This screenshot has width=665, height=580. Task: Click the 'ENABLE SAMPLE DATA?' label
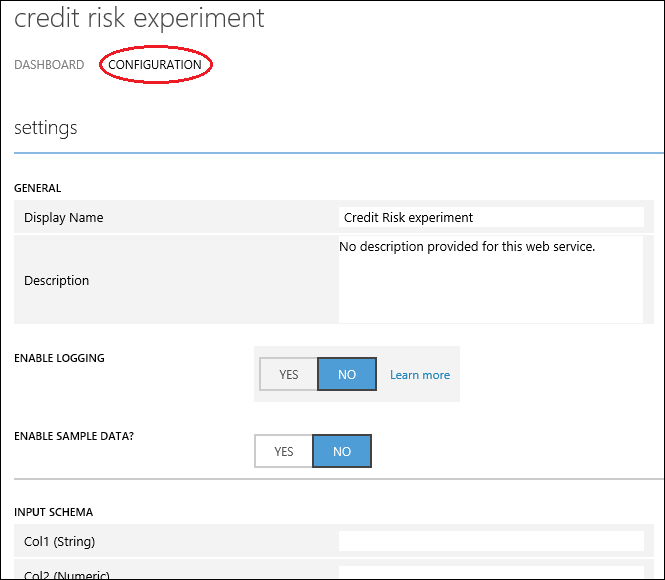point(74,436)
